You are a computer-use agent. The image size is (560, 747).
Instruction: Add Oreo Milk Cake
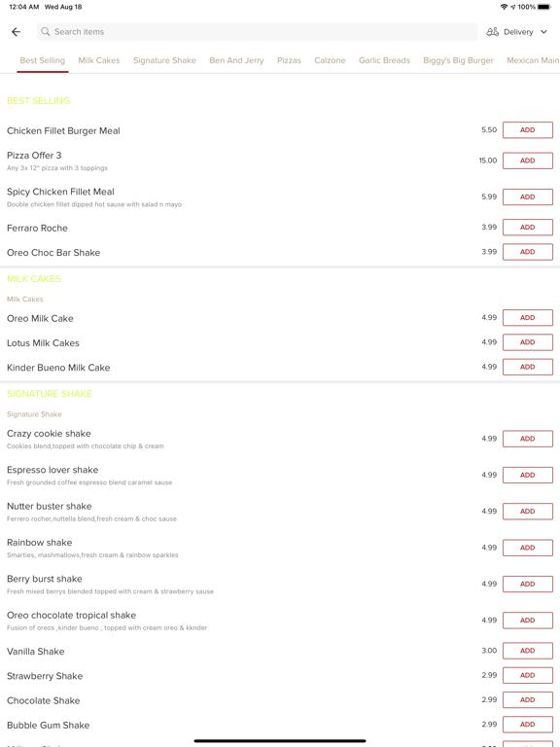528,318
